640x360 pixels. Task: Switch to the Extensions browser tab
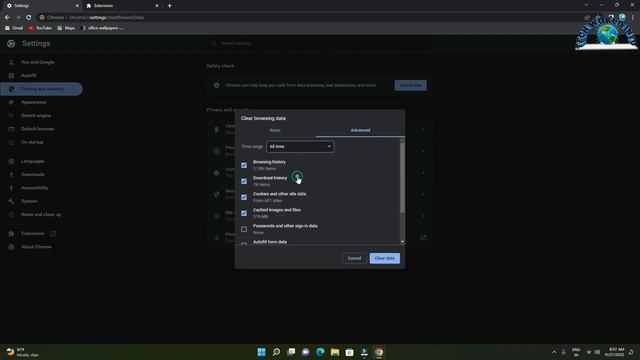122,6
